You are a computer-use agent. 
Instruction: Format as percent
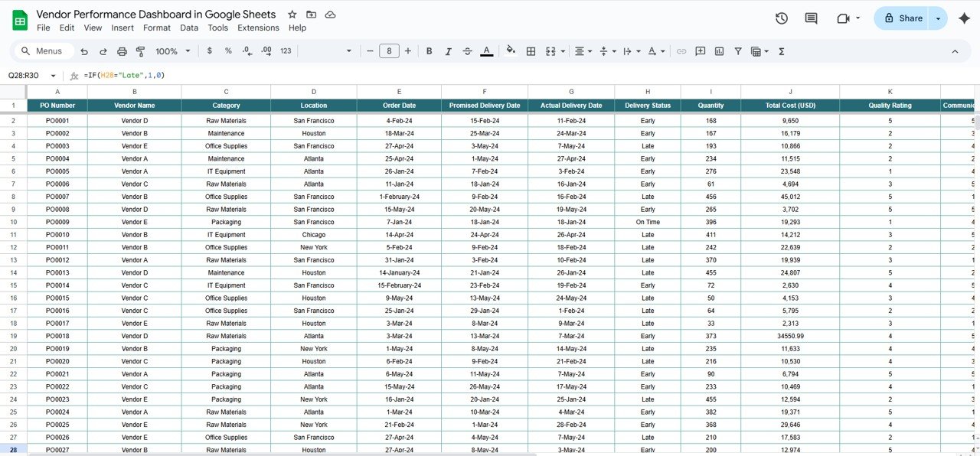tap(228, 51)
